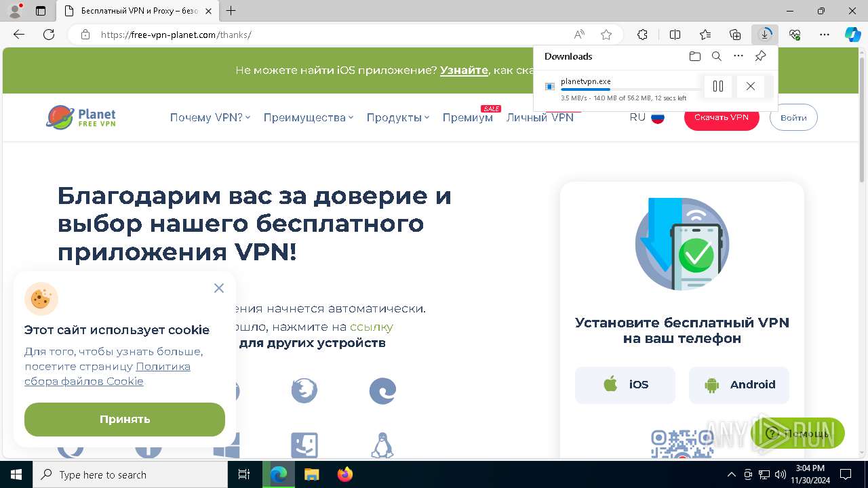This screenshot has width=868, height=488.
Task: Expand the Почему VPN? menu
Action: [210, 117]
